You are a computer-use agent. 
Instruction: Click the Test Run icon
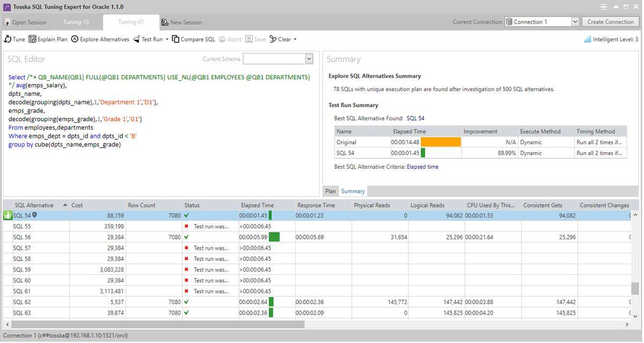click(x=136, y=39)
